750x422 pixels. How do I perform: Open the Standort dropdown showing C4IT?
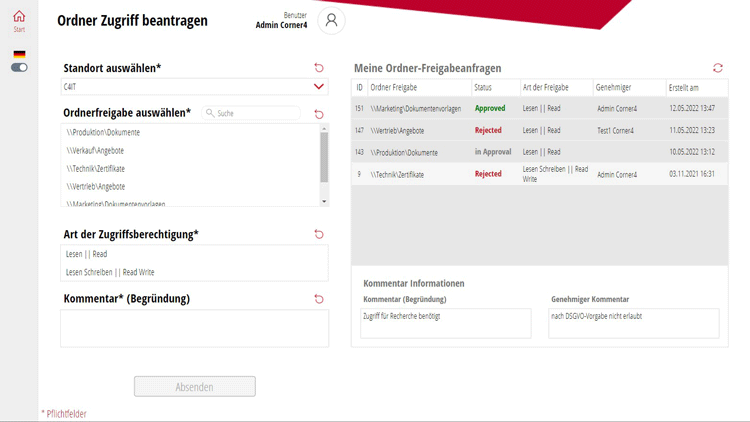[194, 87]
